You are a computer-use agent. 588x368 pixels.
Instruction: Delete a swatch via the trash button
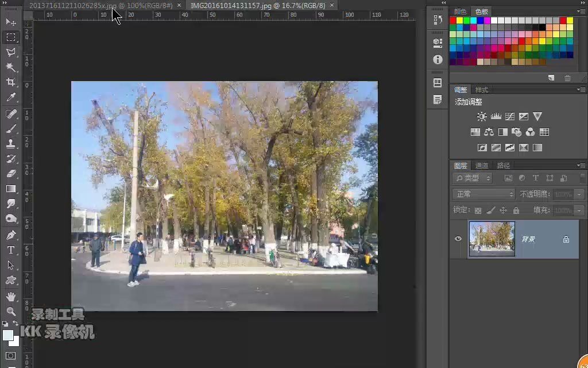point(567,78)
